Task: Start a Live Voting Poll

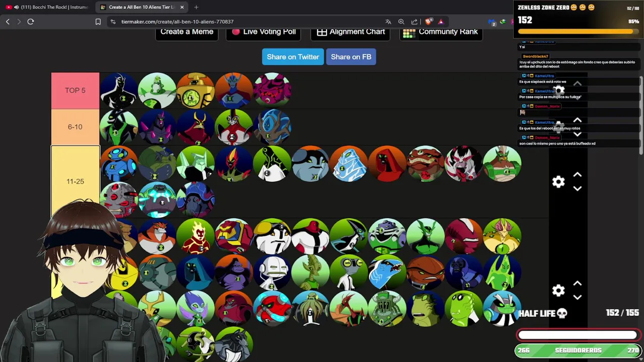Action: pyautogui.click(x=264, y=32)
